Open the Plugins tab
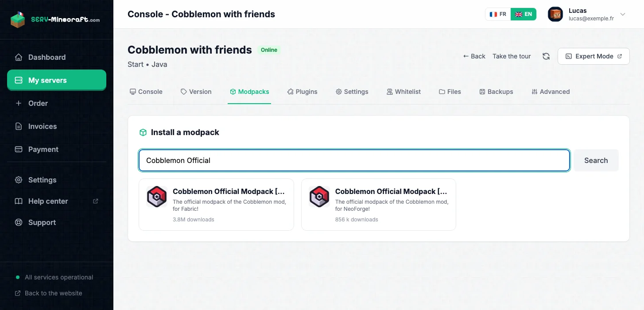Screen dimensions: 644x310 point(302,92)
